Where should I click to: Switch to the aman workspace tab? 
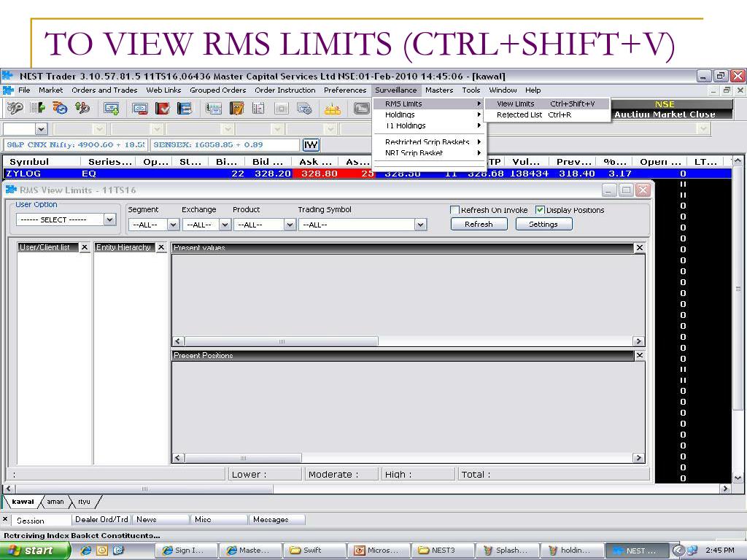[55, 502]
